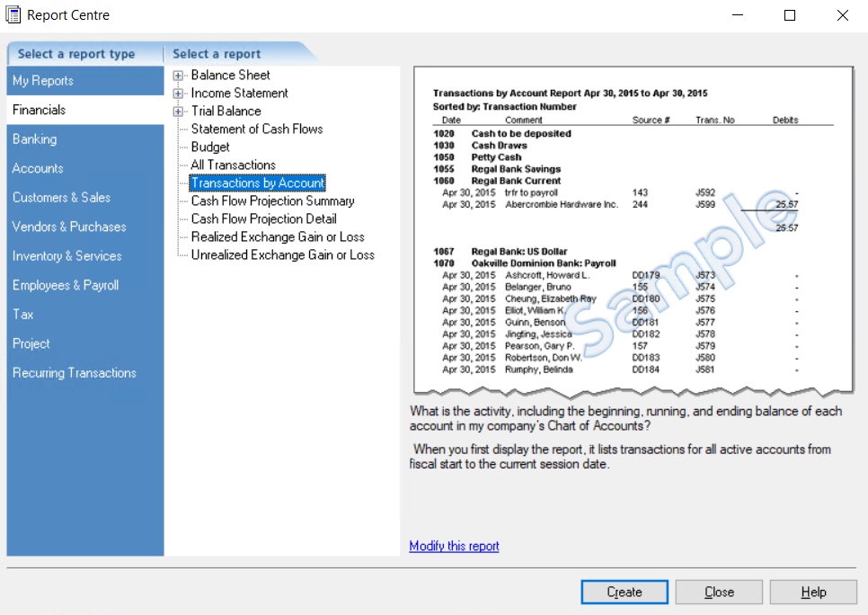The image size is (868, 615).
Task: Choose the Budget report
Action: 210,147
